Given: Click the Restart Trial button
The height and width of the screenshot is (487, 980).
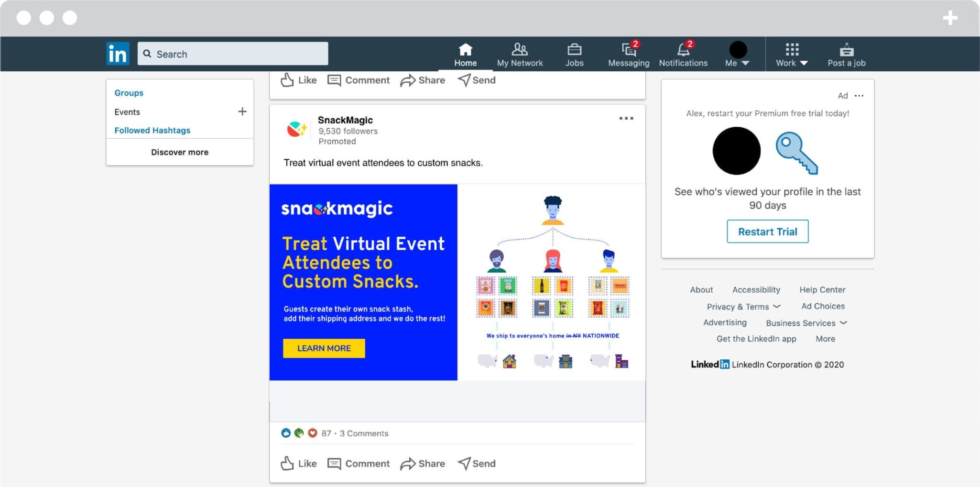Looking at the screenshot, I should (x=767, y=232).
